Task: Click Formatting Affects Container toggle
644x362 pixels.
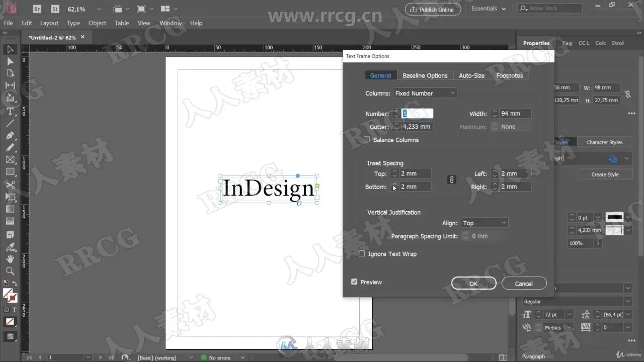Action: click(x=7, y=310)
